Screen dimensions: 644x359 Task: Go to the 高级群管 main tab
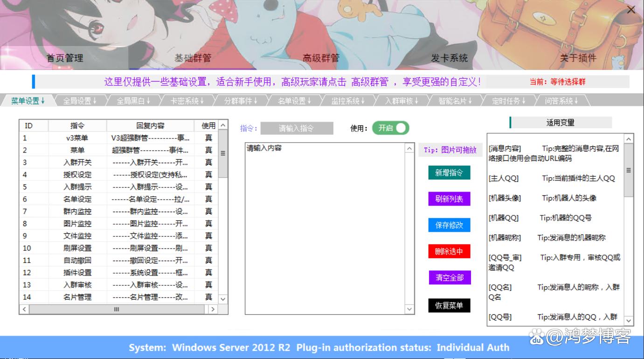321,58
